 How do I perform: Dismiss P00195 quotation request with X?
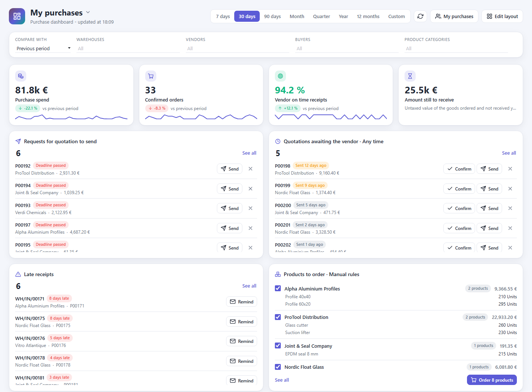pyautogui.click(x=250, y=248)
